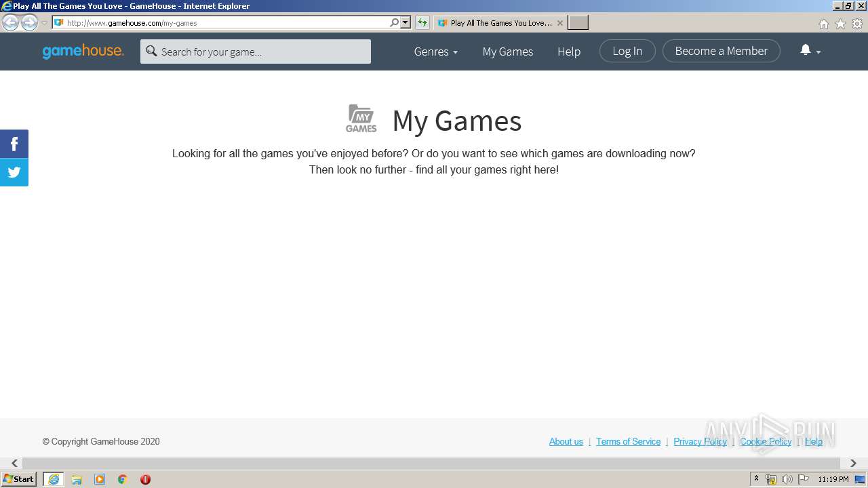868x488 pixels.
Task: Open the IE tools gear icon
Action: click(x=857, y=24)
